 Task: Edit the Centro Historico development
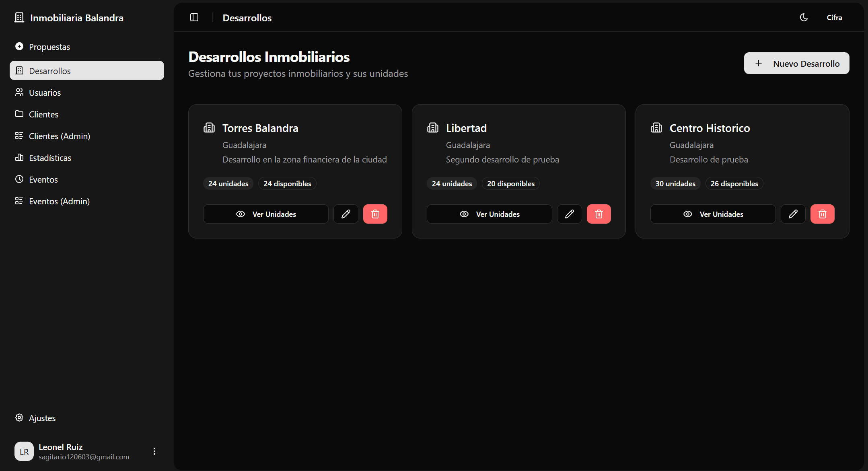[793, 214]
